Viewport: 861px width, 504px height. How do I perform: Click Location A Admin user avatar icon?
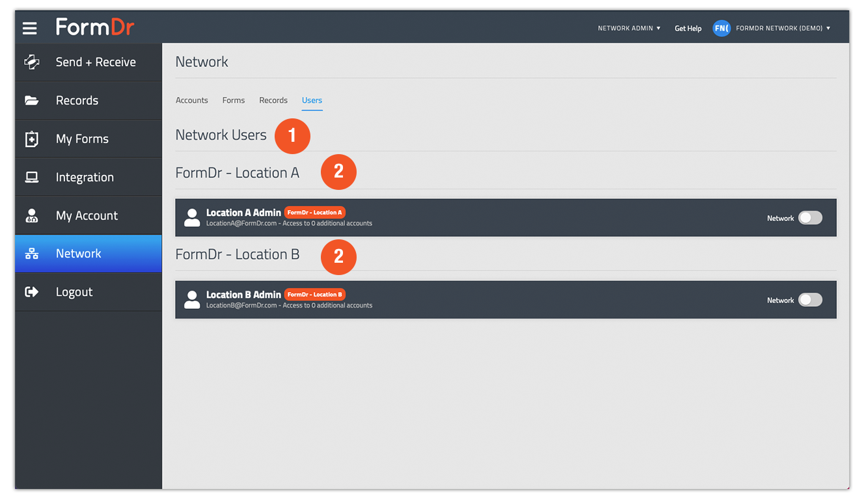click(192, 217)
